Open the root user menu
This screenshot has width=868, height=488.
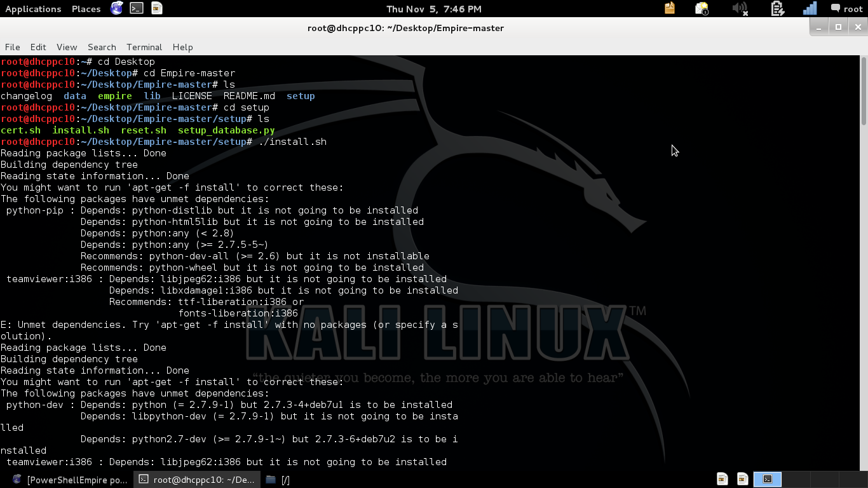click(x=847, y=9)
